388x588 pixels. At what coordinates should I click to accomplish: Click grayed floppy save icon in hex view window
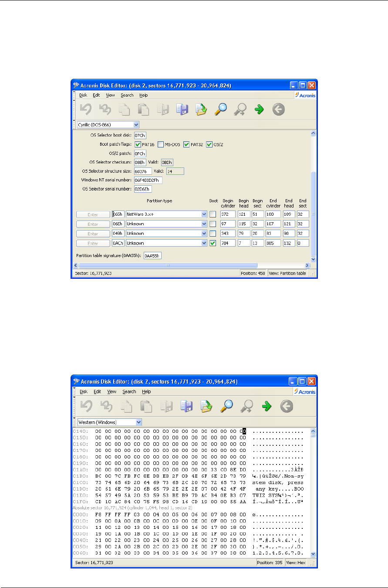click(167, 406)
